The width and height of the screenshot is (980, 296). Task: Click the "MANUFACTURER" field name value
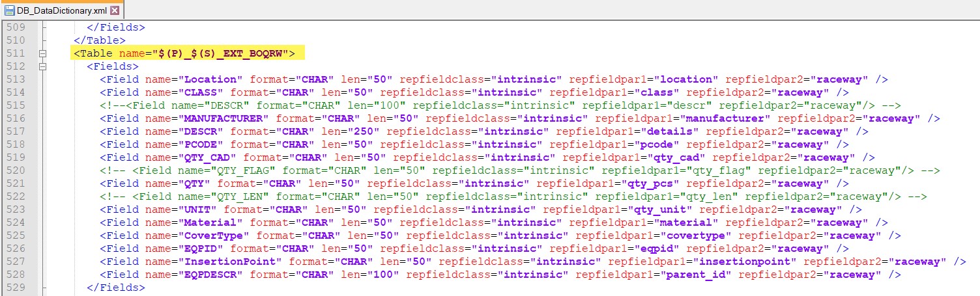click(x=224, y=118)
